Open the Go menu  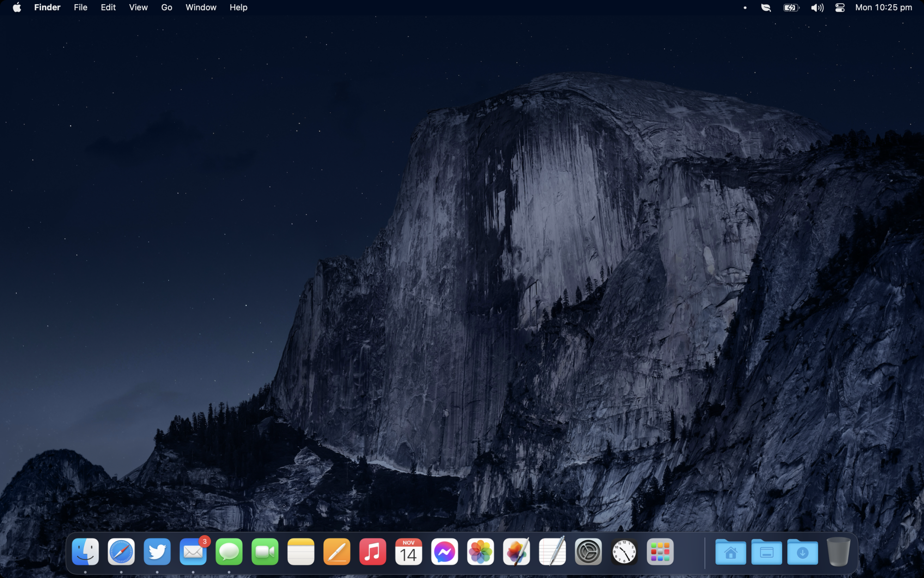[x=166, y=7]
